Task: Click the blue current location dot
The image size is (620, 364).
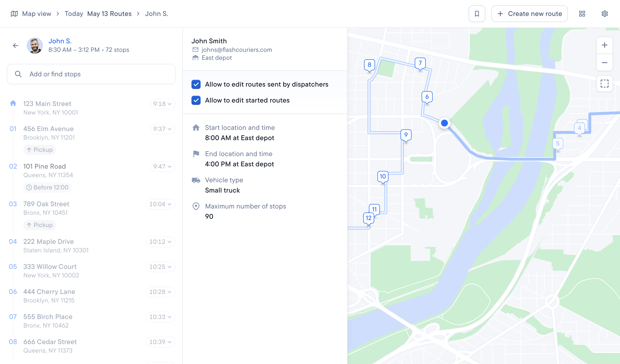Action: click(x=444, y=123)
